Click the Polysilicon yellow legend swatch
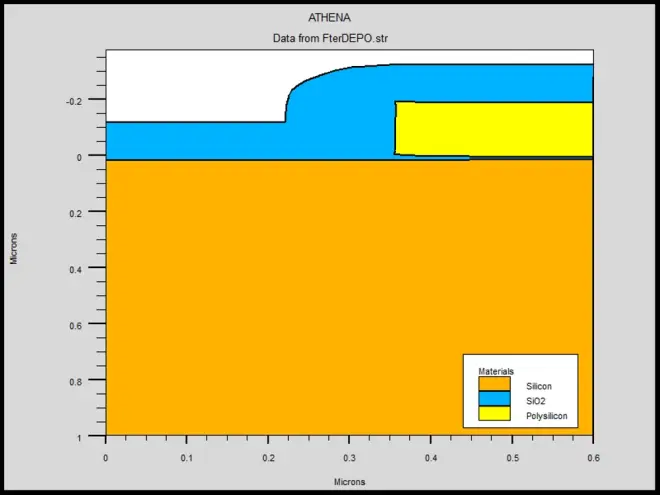Screen dimensions: 660x495 pyautogui.click(x=495, y=413)
